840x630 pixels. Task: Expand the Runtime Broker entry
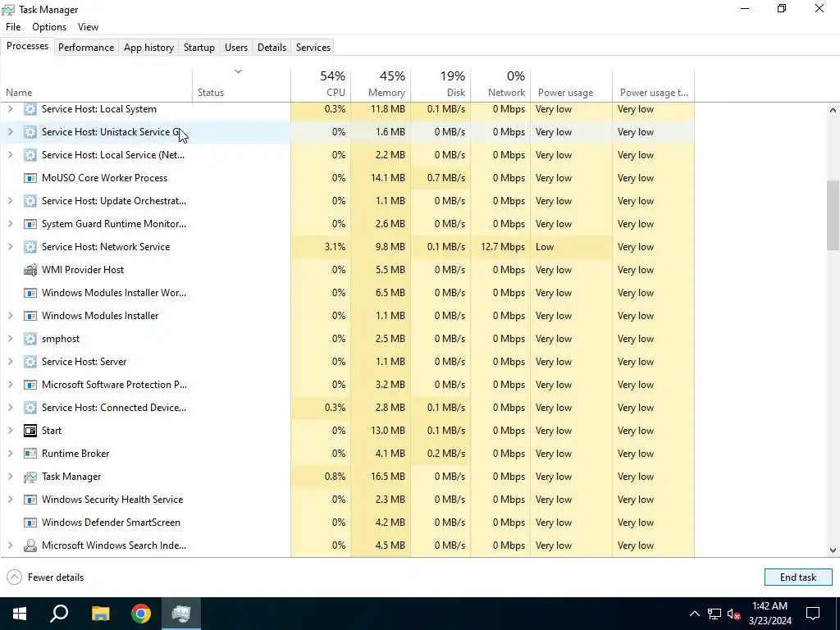point(10,454)
